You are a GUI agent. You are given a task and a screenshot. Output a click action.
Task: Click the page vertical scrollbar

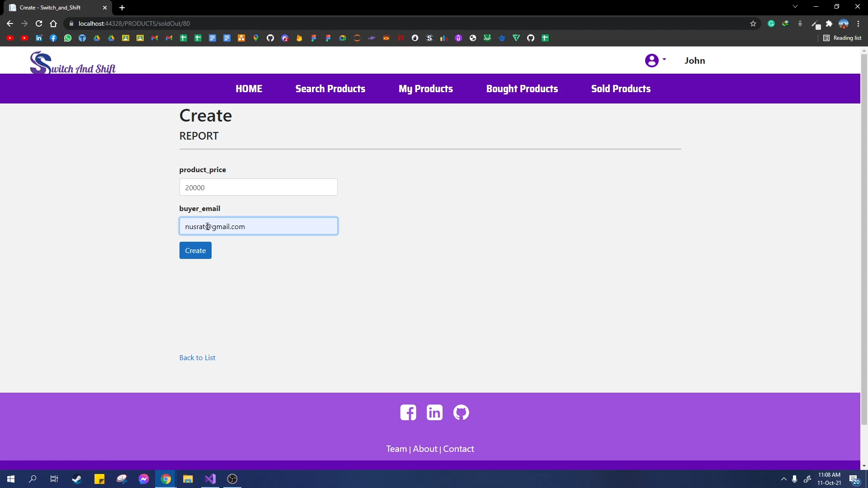coord(864,239)
